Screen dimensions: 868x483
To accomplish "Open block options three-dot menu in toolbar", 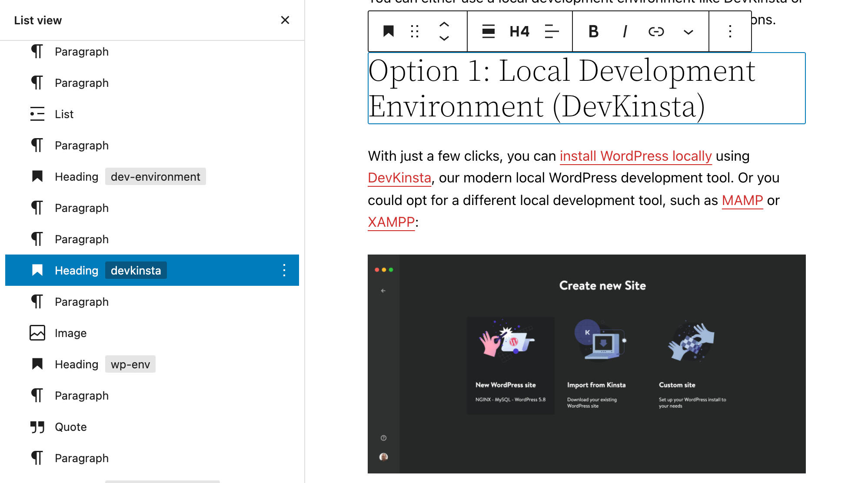I will click(x=730, y=31).
